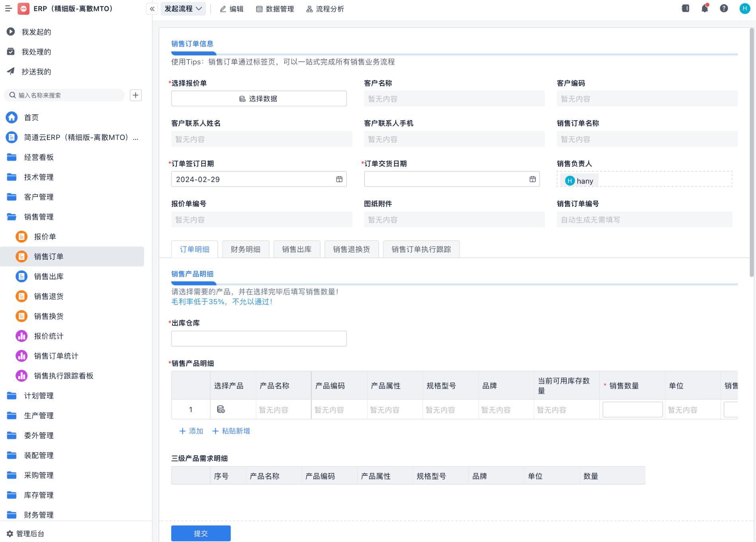The height and width of the screenshot is (542, 756).
Task: Switch to the 财务明细 tab
Action: [x=245, y=249]
